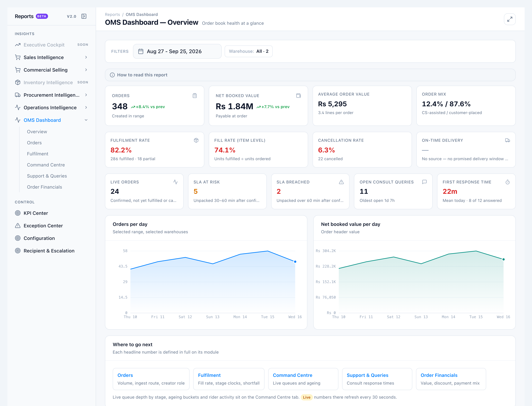Image resolution: width=532 pixels, height=406 pixels.
Task: Expand the Commercial Selling chevron
Action: [86, 70]
